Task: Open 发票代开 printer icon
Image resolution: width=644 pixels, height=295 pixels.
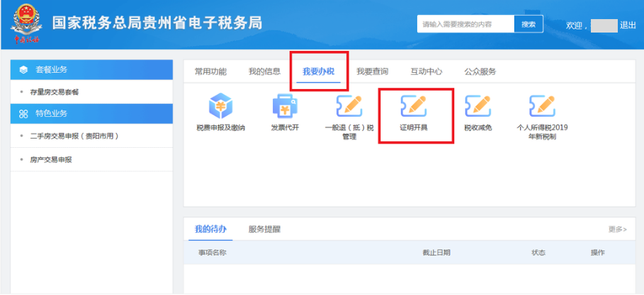Action: pos(285,106)
